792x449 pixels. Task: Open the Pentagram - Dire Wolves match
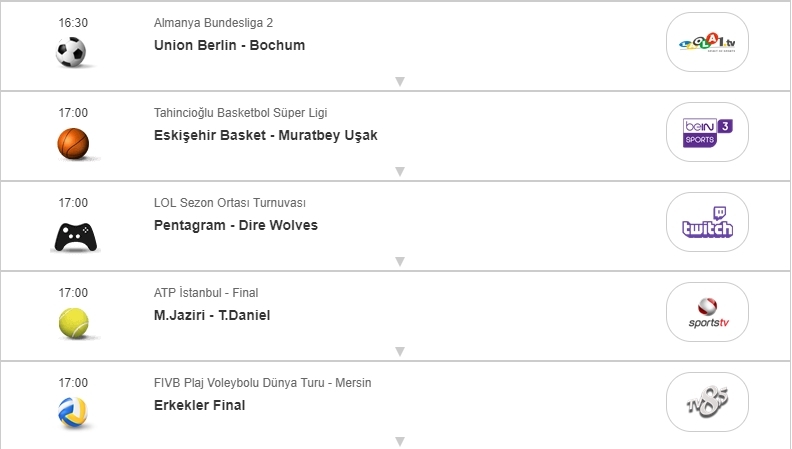click(236, 225)
